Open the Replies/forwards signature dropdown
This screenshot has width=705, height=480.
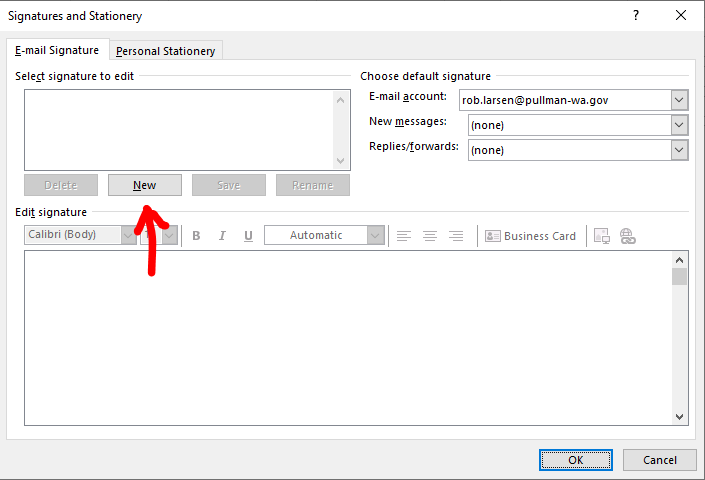(680, 150)
